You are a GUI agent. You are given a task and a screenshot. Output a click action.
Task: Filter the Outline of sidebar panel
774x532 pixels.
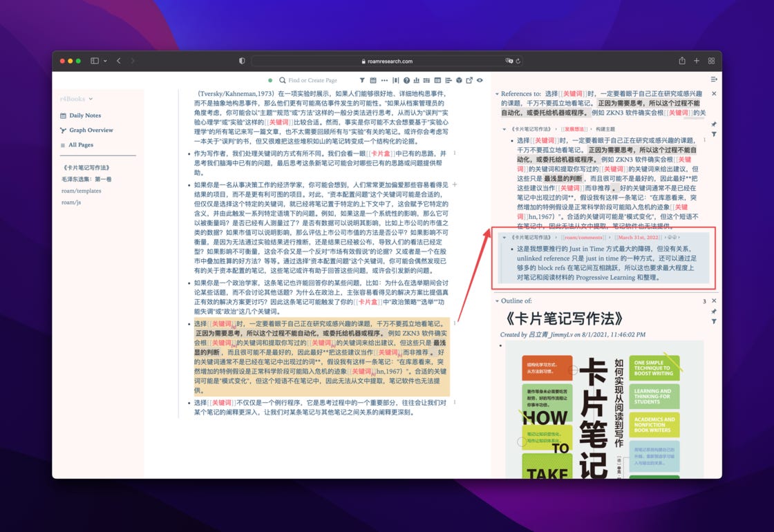pyautogui.click(x=714, y=321)
